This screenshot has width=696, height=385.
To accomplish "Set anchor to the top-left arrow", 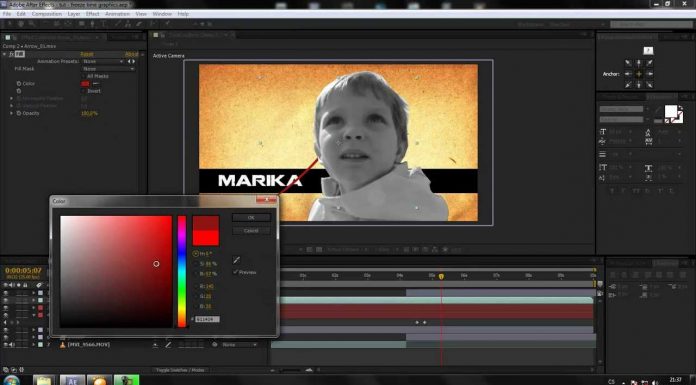I will (x=628, y=63).
